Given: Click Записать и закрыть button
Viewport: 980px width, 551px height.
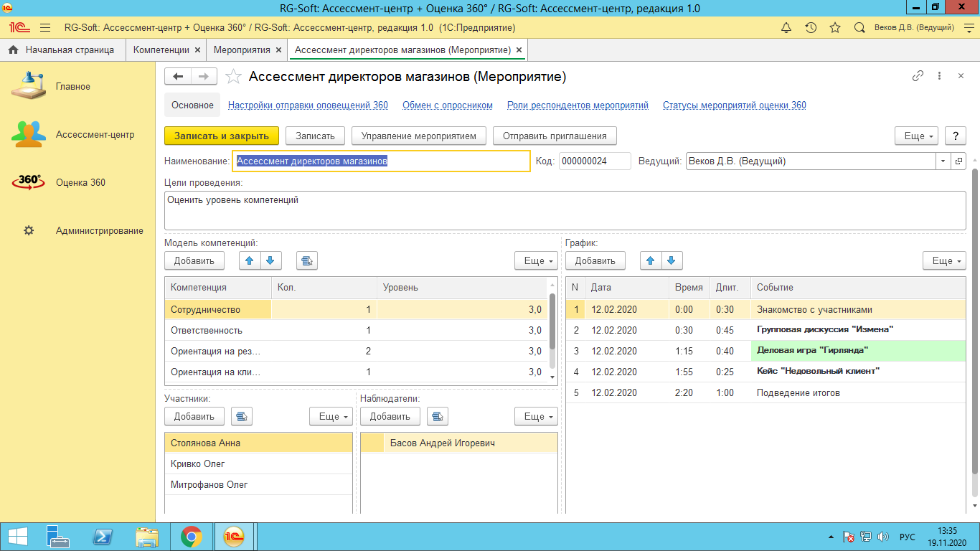Looking at the screenshot, I should pyautogui.click(x=221, y=136).
